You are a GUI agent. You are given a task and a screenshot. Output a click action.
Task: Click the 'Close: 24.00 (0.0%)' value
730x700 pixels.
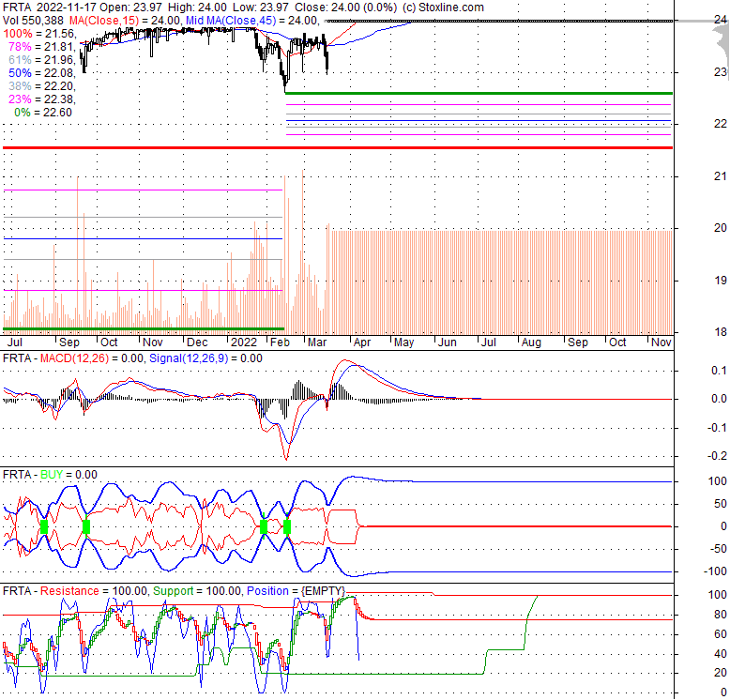point(346,8)
